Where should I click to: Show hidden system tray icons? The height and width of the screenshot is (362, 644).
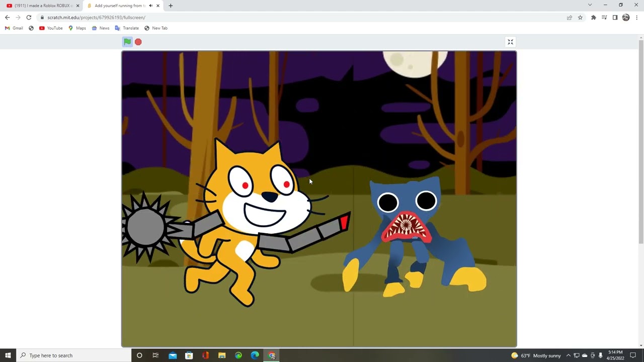point(569,355)
